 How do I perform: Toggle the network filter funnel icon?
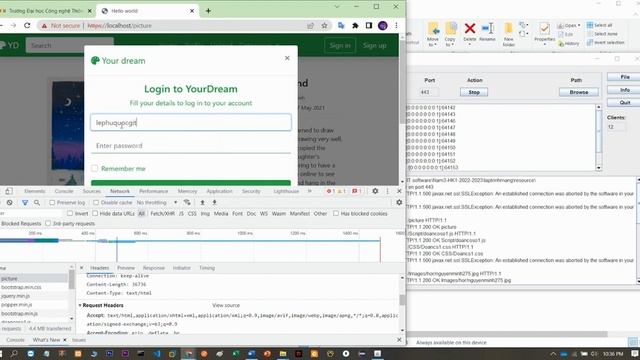[x=25, y=202]
